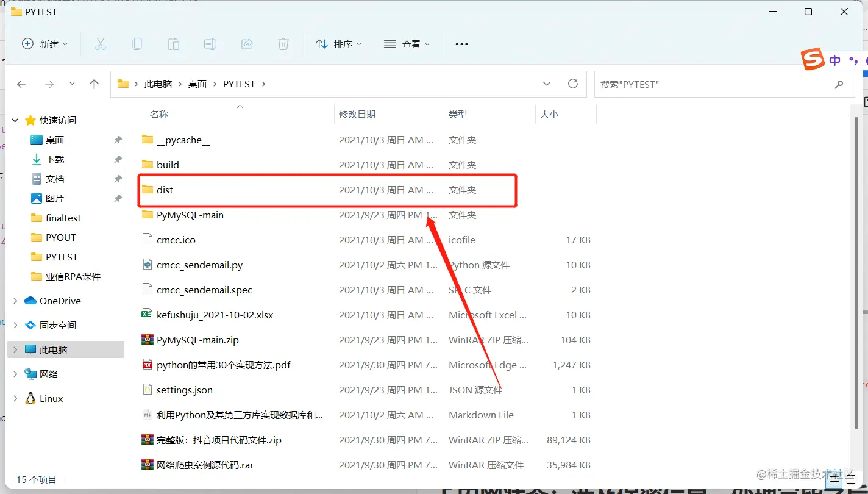
Task: Select the Markdown file icon for 利用Python
Action: (x=147, y=415)
